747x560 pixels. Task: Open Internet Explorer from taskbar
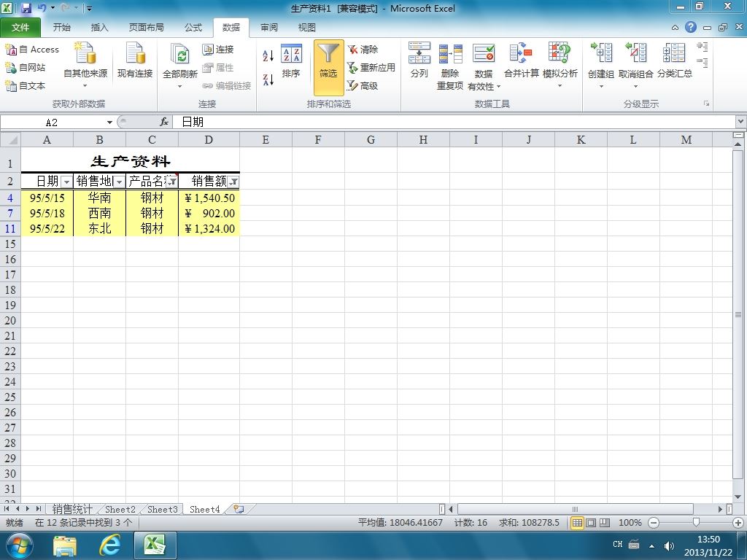109,545
